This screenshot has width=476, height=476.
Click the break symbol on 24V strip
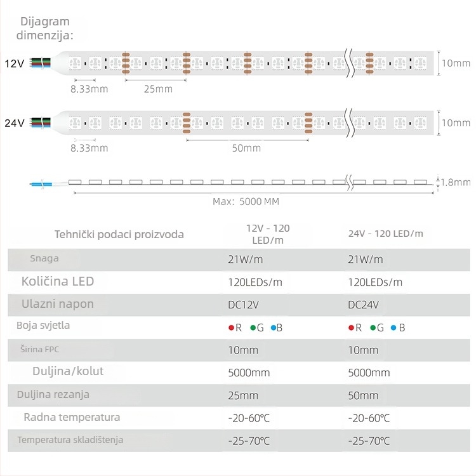coord(350,122)
